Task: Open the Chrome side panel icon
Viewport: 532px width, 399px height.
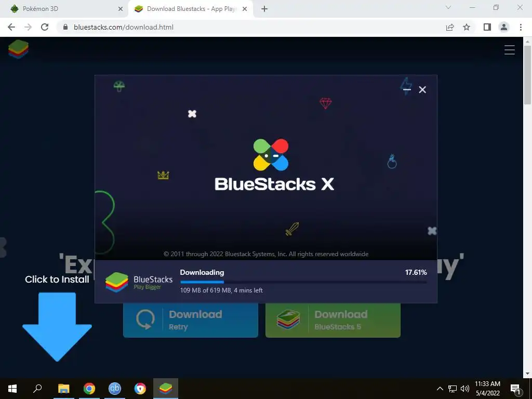Action: [x=487, y=27]
